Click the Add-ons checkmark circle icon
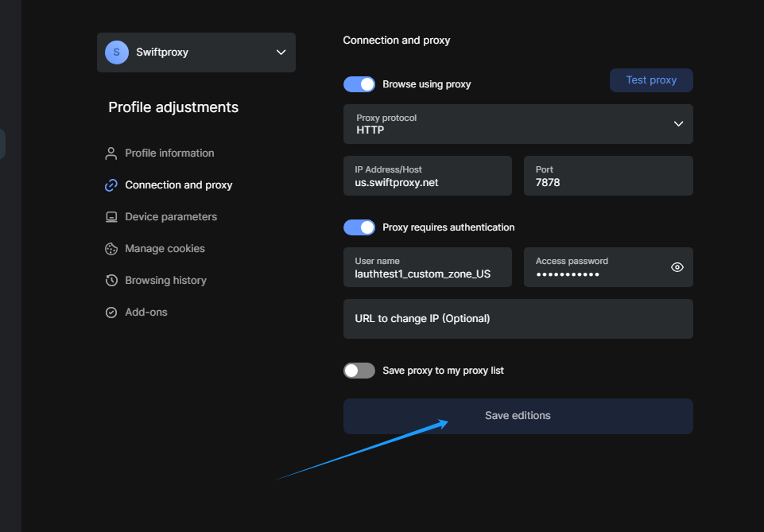This screenshot has height=532, width=764. tap(111, 313)
